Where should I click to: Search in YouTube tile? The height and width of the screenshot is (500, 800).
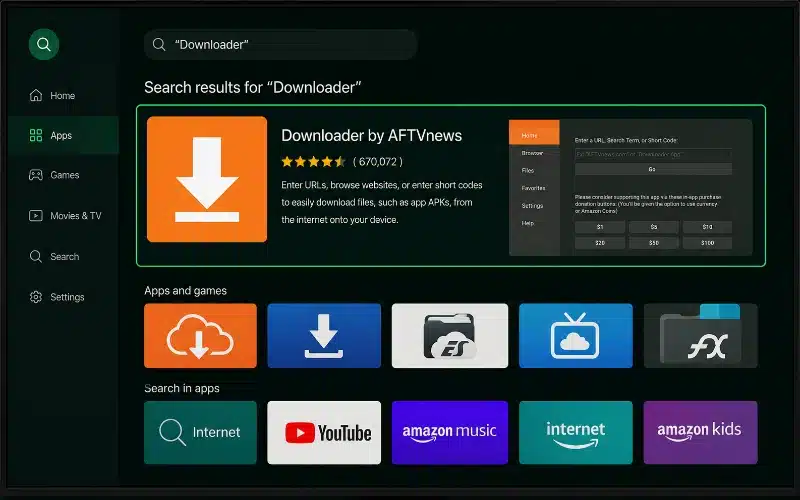324,433
